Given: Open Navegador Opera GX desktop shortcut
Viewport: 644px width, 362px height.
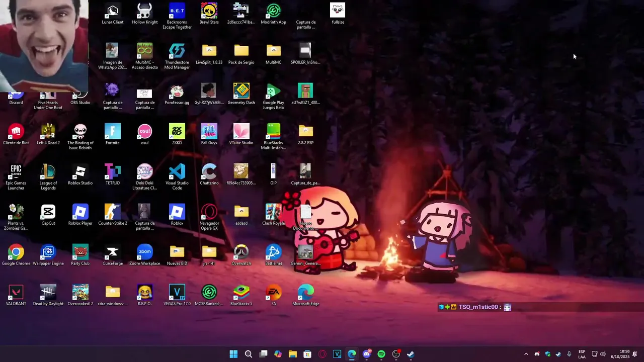Looking at the screenshot, I should point(209,217).
